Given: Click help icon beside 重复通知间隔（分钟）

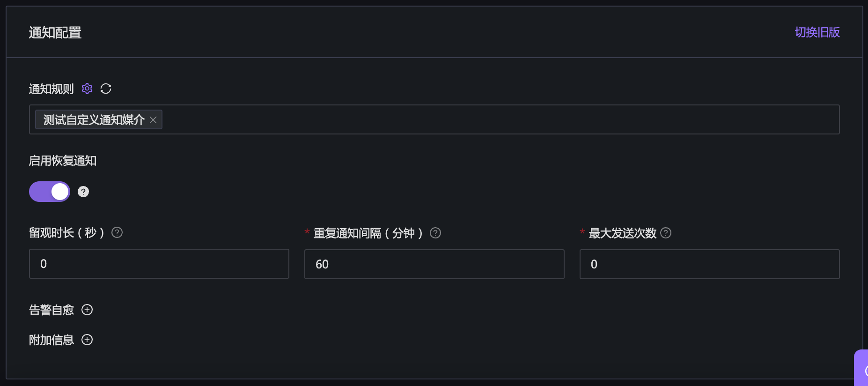Looking at the screenshot, I should tap(435, 233).
